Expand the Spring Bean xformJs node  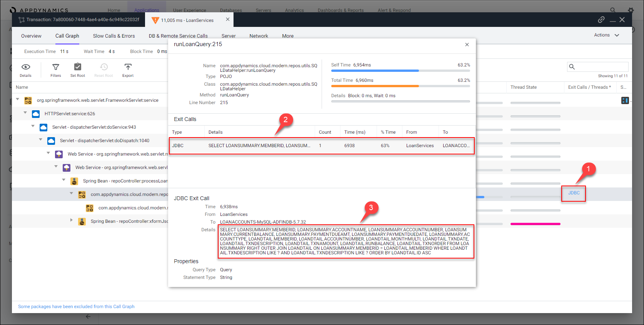[x=72, y=220]
